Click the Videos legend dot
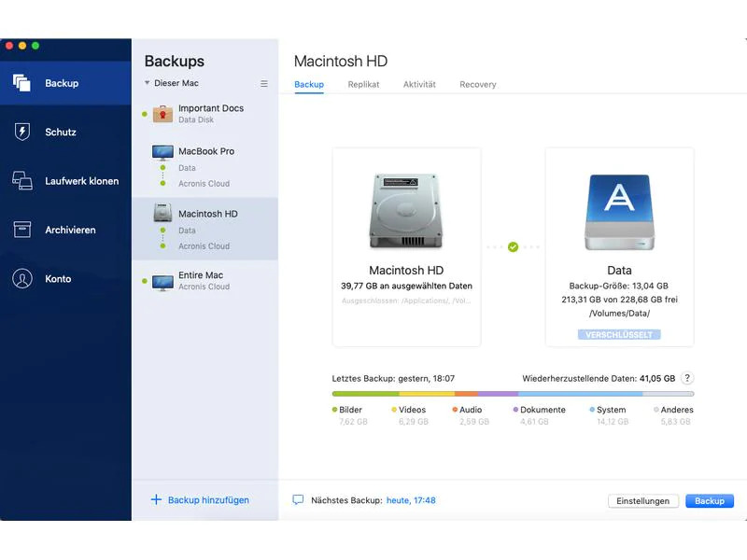Screen dimensions: 747x560 394,410
